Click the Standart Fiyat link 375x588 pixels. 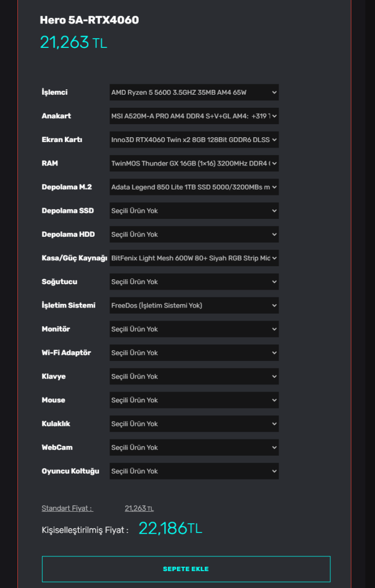[x=67, y=509]
